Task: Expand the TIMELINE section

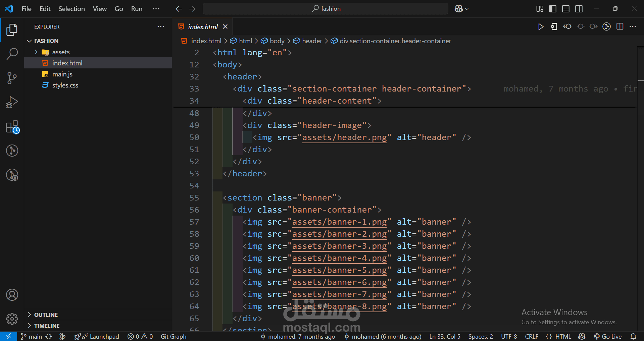Action: [x=47, y=326]
